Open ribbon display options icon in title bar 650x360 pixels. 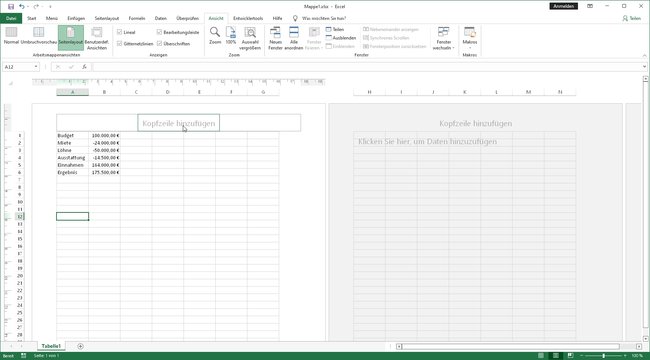click(x=590, y=6)
